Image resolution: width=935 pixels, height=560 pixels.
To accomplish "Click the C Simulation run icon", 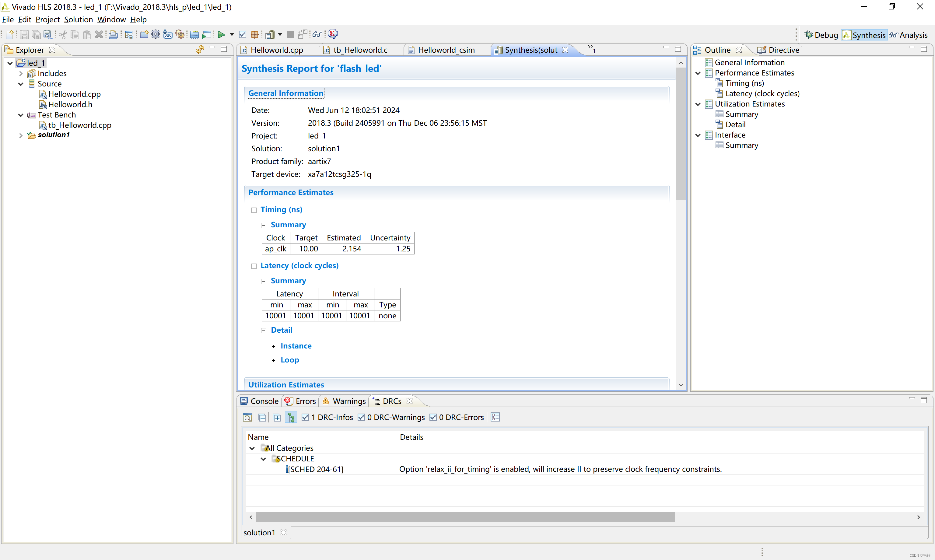I will tap(208, 34).
